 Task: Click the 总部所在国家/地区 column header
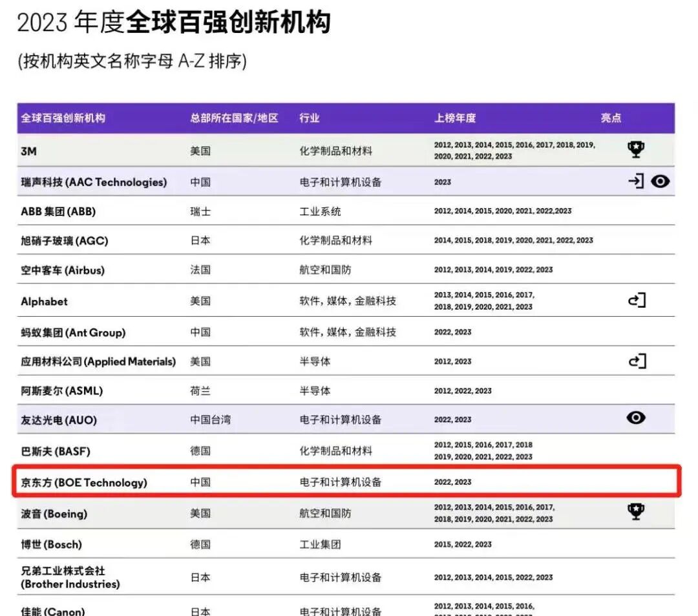pos(234,118)
